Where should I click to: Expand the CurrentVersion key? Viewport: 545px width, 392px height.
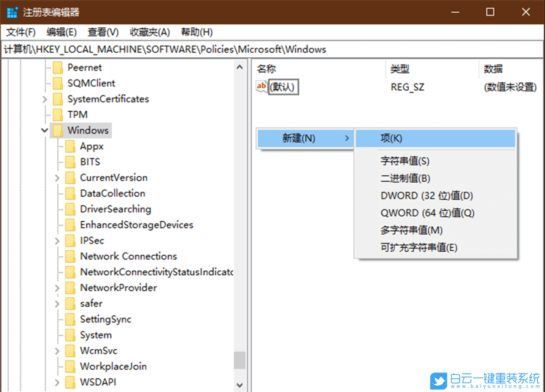coord(57,178)
